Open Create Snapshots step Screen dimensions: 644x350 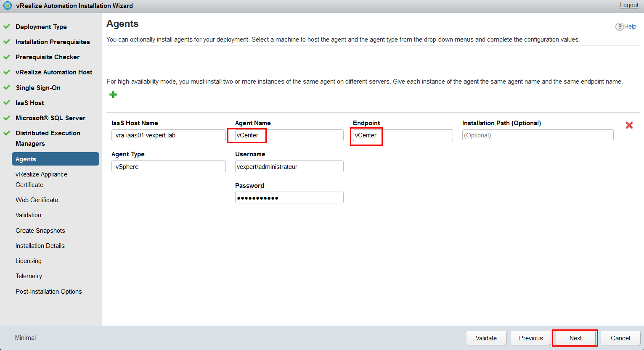click(40, 231)
